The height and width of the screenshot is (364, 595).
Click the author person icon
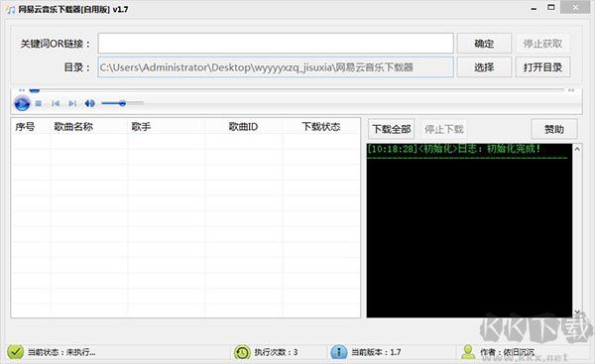pos(468,352)
